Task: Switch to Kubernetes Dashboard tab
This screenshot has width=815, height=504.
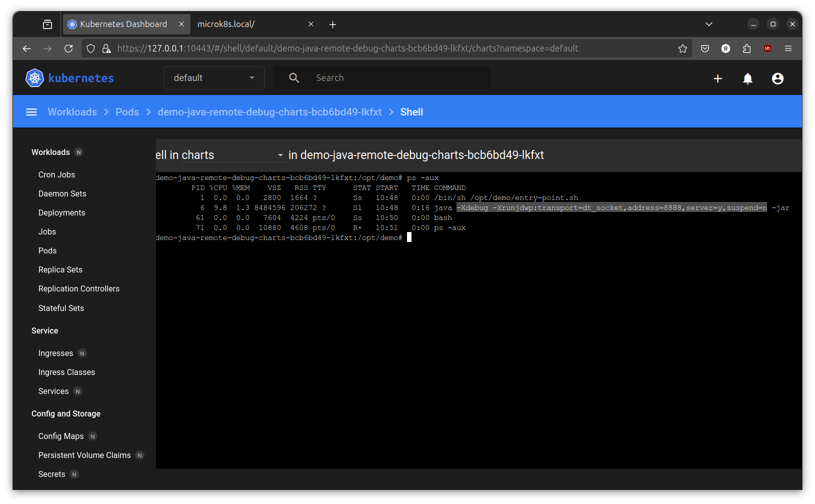Action: [x=126, y=24]
